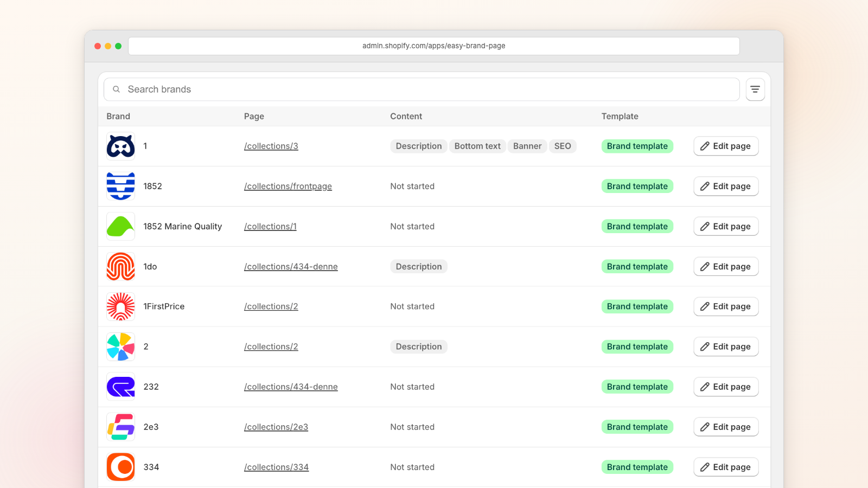Open the /collections/1 page link
The image size is (868, 488).
pyautogui.click(x=270, y=227)
